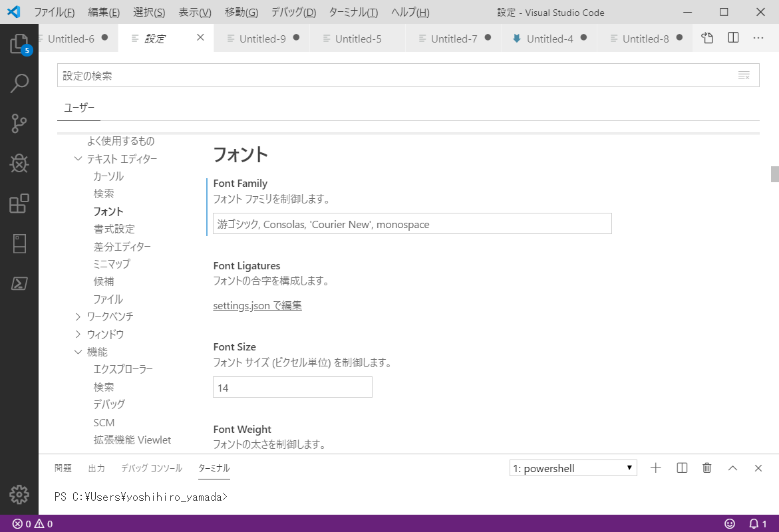Select 差分エディター in settings tree
Viewport: 779px width, 532px height.
(x=122, y=246)
